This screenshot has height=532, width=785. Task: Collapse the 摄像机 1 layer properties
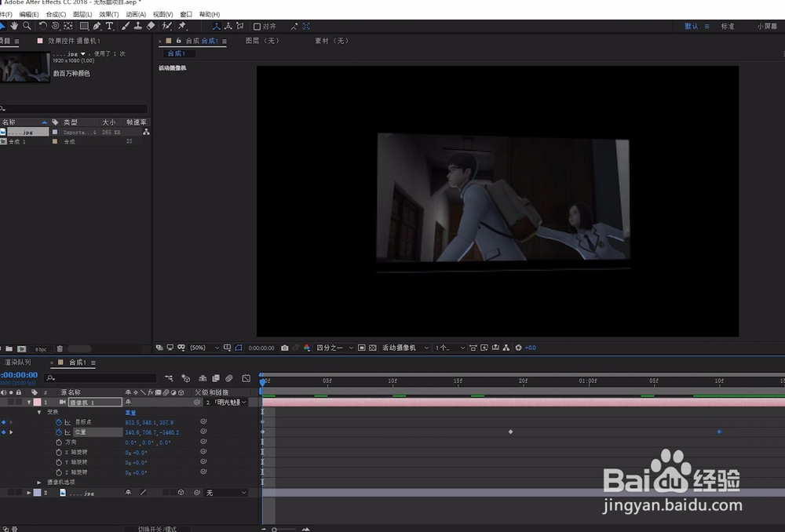pos(29,403)
